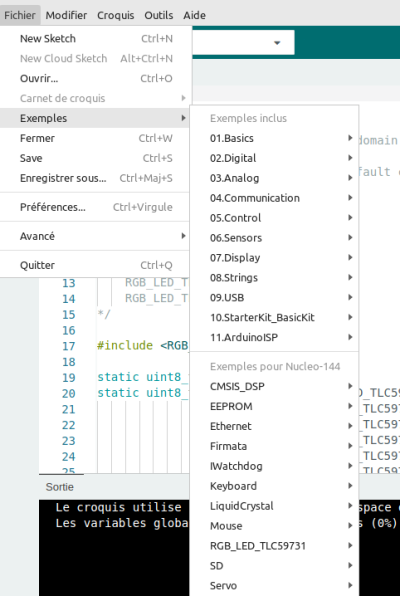Open the board selector dropdown arrow
This screenshot has height=596, width=400.
click(277, 43)
